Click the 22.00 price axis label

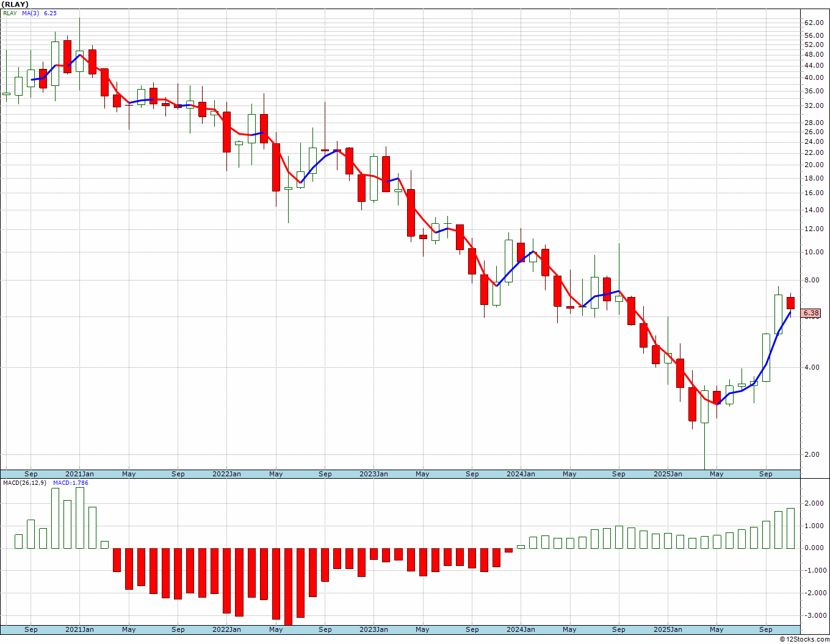tap(814, 153)
